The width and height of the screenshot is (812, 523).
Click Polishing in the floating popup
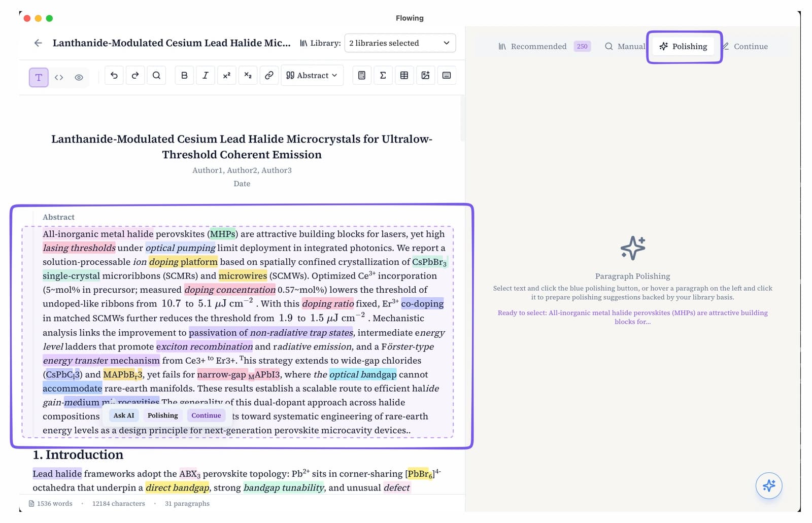click(163, 415)
